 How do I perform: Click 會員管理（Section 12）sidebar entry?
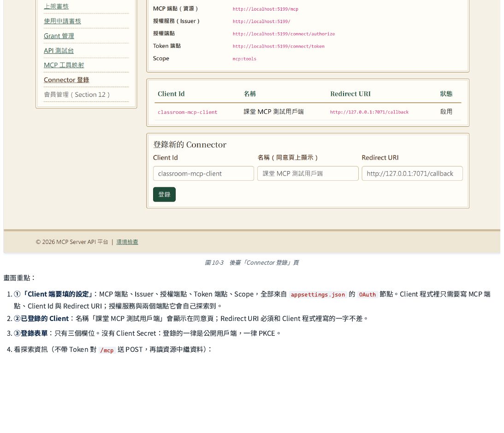[x=77, y=95]
